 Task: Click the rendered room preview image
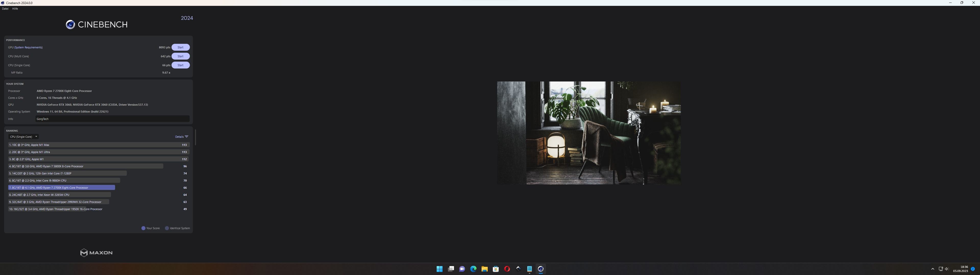tap(589, 133)
